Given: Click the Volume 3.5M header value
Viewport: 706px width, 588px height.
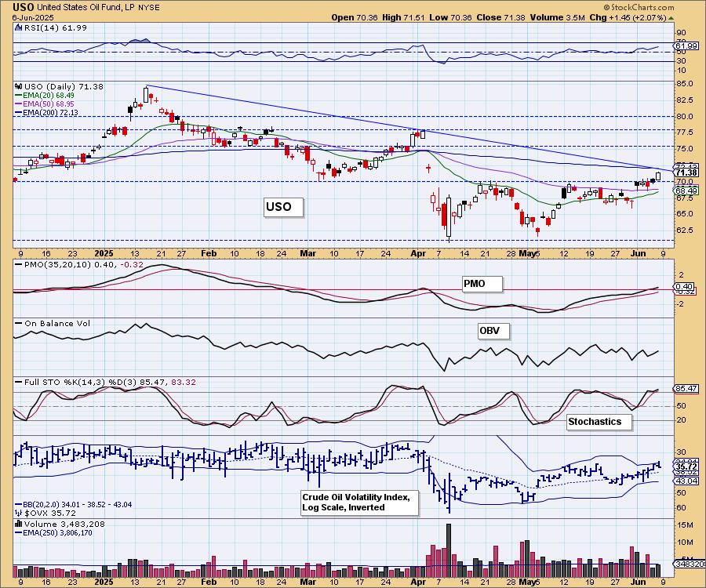Looking at the screenshot, I should click(557, 17).
